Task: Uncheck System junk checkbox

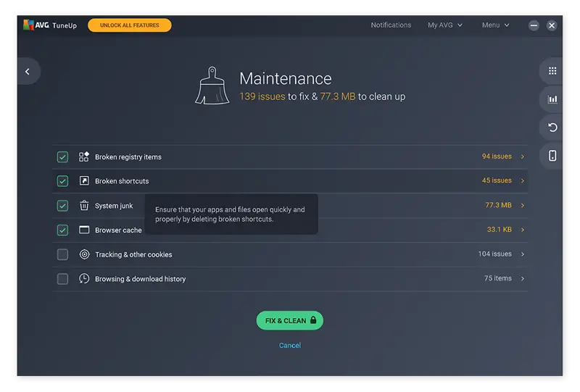Action: (x=62, y=206)
